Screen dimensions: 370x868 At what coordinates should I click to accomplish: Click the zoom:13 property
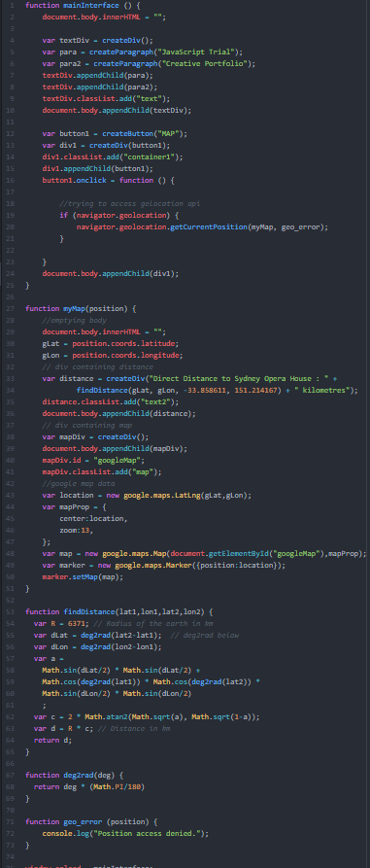[x=76, y=530]
